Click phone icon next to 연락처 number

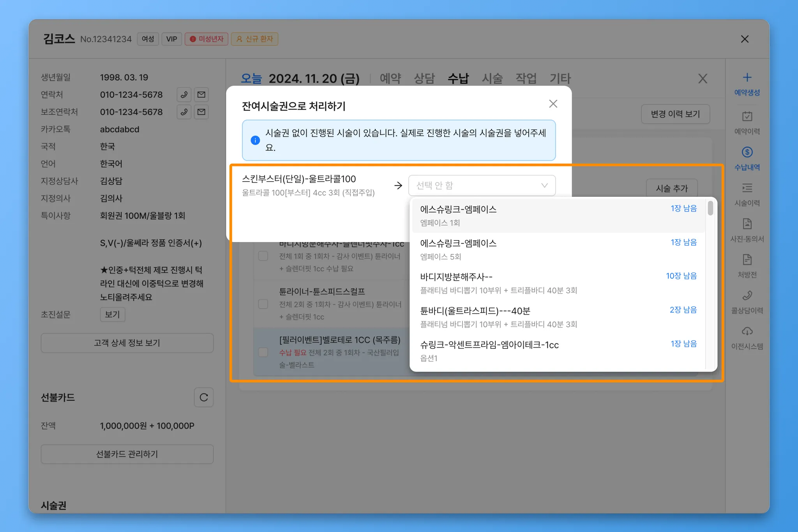click(184, 95)
